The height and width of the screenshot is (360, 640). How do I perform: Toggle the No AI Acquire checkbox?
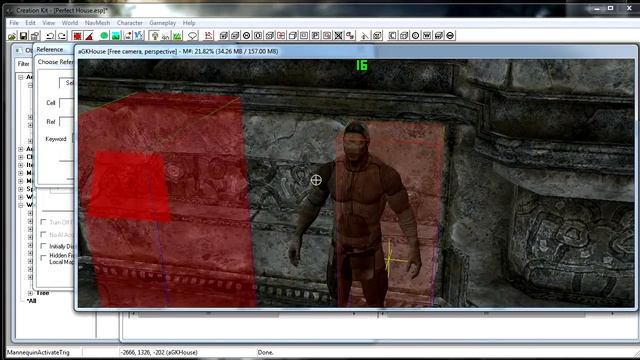pos(44,234)
